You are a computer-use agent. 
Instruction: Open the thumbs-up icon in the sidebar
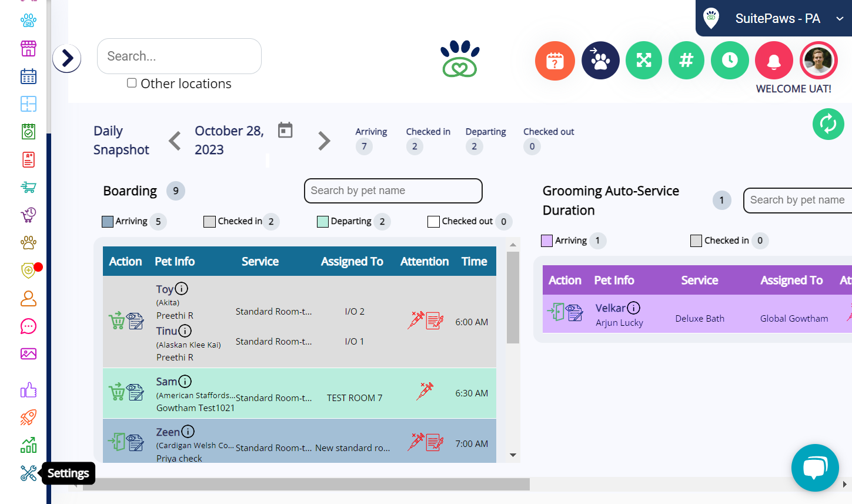(28, 390)
